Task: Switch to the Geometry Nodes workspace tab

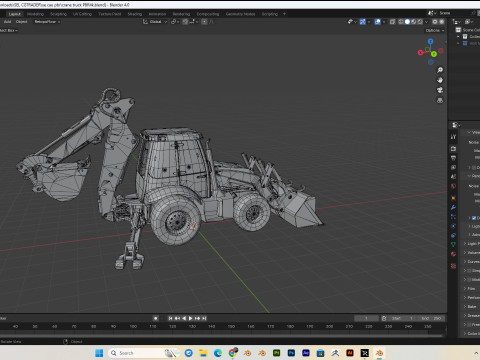Action: click(240, 14)
